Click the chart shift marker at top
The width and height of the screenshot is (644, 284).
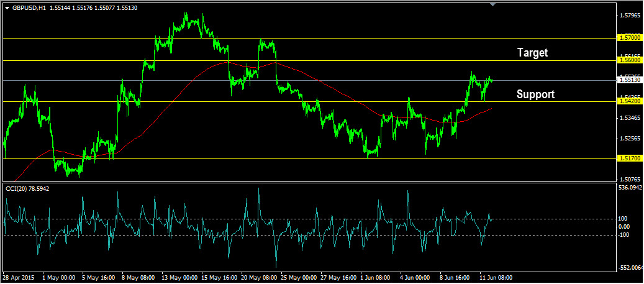[x=493, y=4]
